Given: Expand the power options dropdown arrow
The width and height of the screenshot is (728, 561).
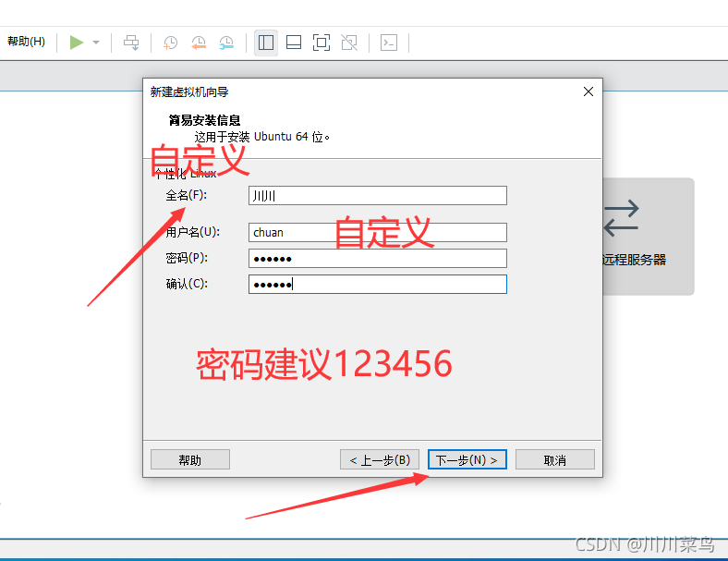Looking at the screenshot, I should tap(96, 43).
